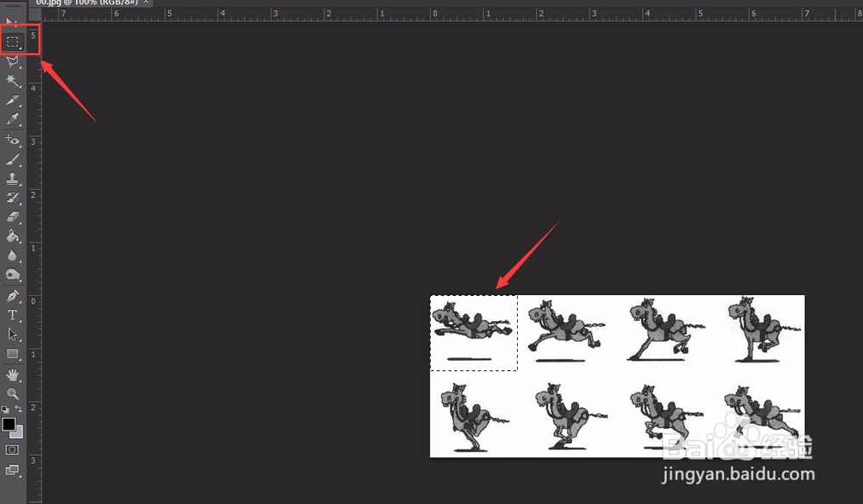
Task: Select the Zoom tool
Action: (12, 394)
